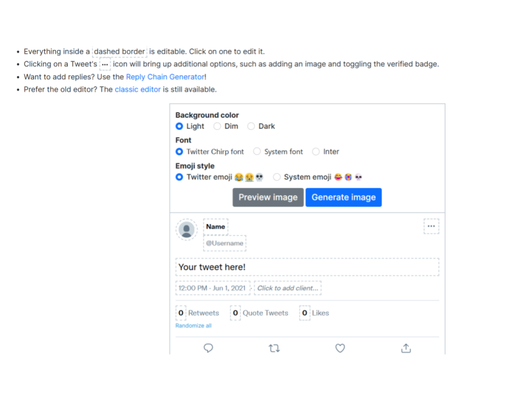Click the retweet arrows icon
This screenshot has width=532, height=399.
click(274, 348)
